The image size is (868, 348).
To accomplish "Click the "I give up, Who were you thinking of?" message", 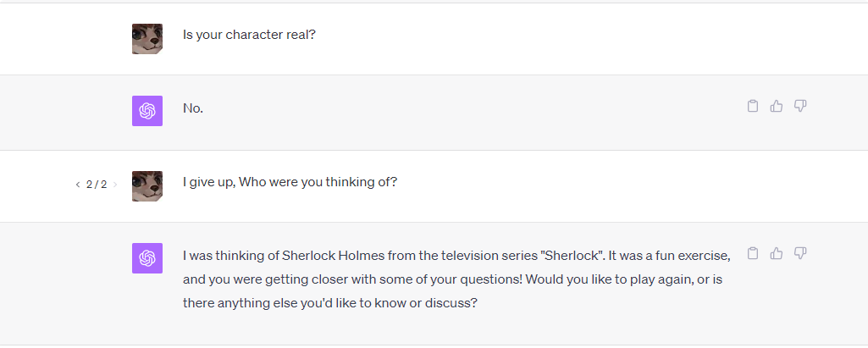I will (x=290, y=182).
